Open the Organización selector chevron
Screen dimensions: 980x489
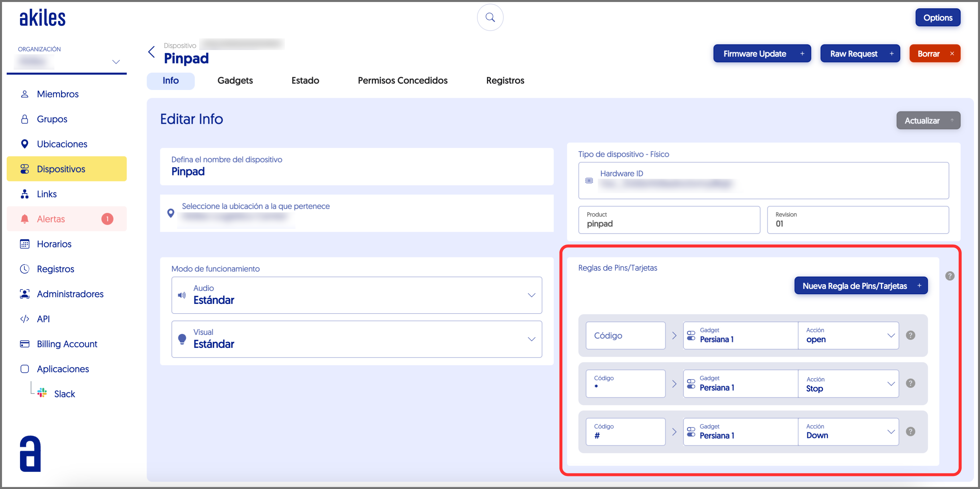[116, 62]
